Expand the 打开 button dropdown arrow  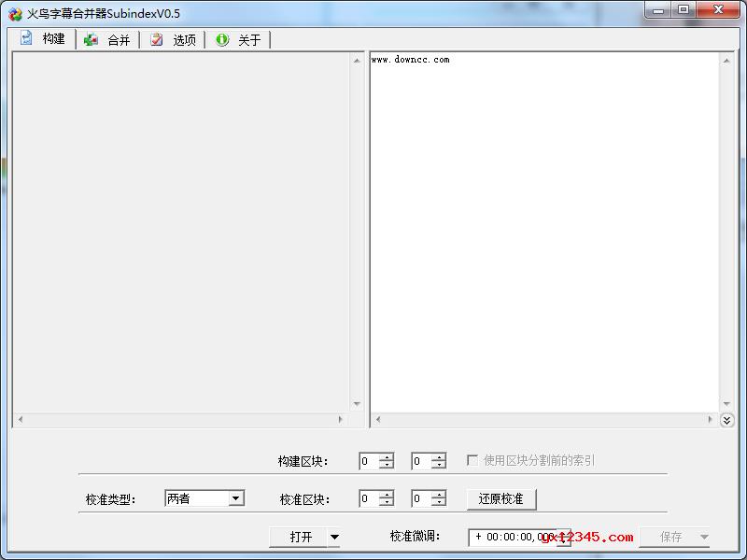tap(334, 538)
